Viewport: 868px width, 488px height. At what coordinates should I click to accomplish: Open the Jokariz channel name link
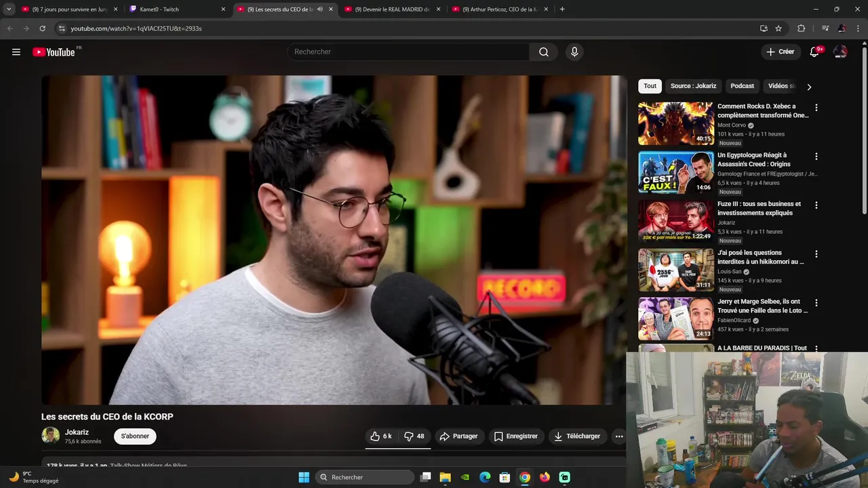pyautogui.click(x=77, y=432)
